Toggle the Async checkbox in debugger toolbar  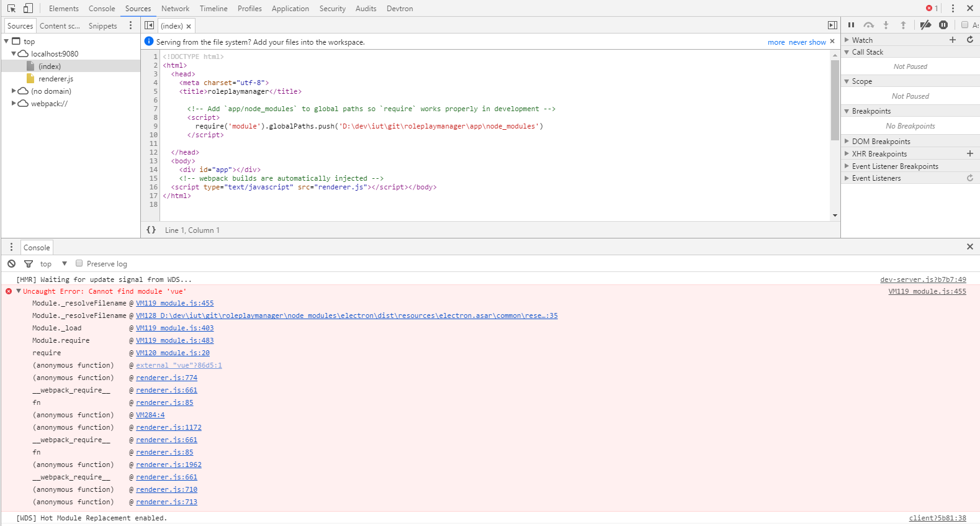(964, 25)
